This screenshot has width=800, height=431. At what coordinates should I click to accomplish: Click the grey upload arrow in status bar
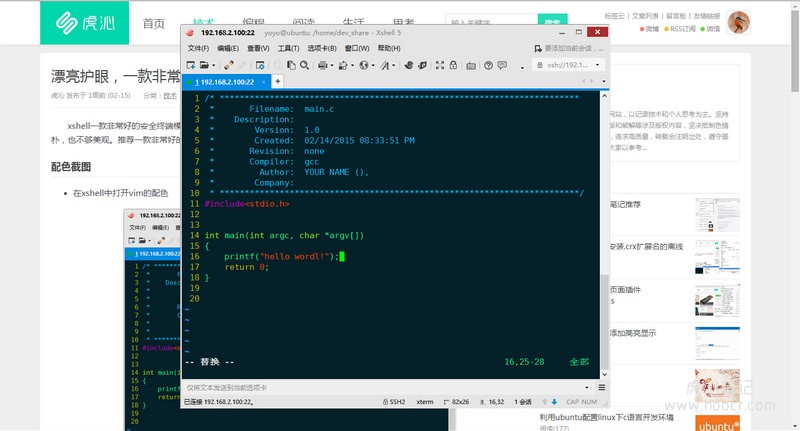click(544, 402)
